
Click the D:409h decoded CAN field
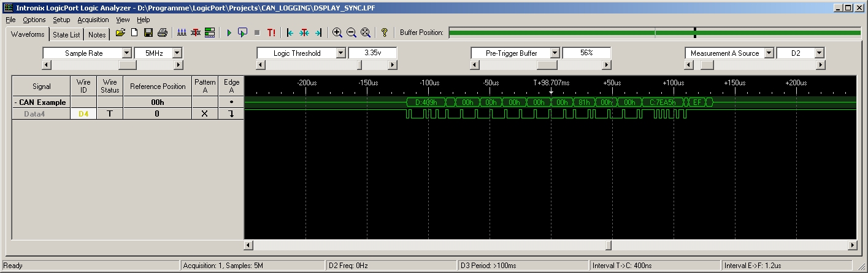pos(426,102)
